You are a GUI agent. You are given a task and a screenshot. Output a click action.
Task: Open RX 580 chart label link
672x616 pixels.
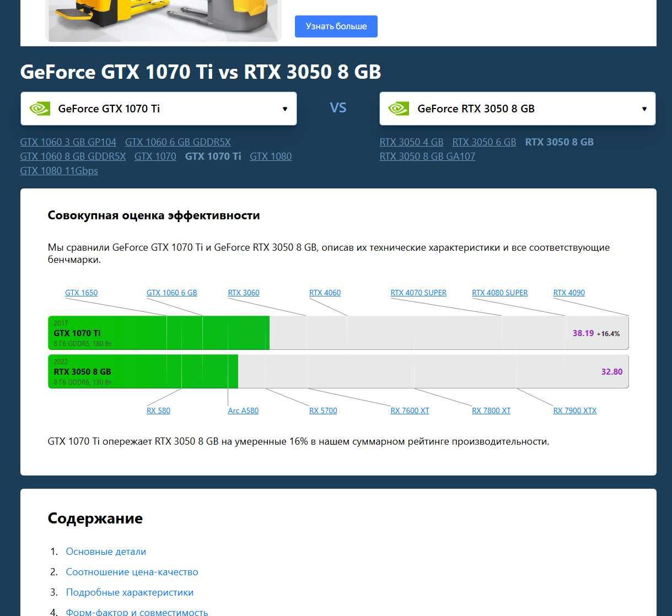pos(158,411)
